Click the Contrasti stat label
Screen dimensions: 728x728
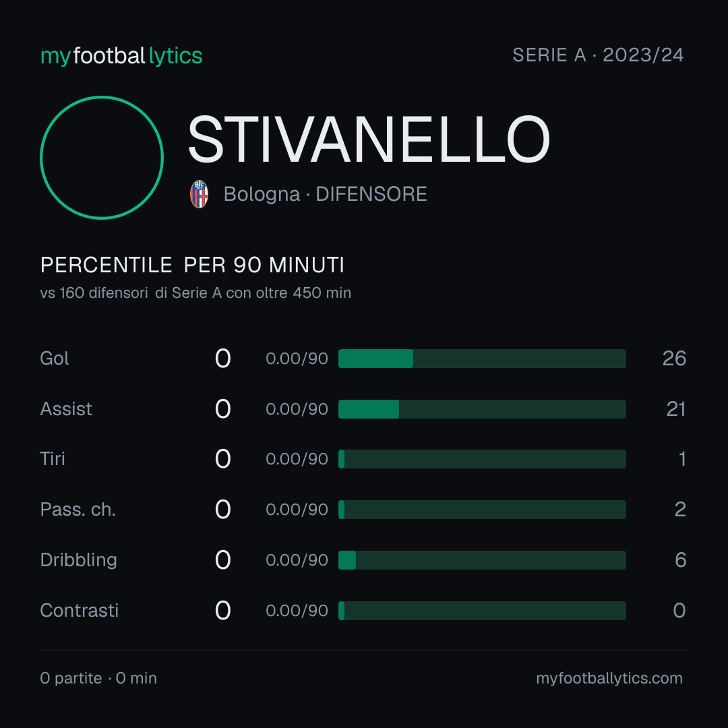(80, 611)
